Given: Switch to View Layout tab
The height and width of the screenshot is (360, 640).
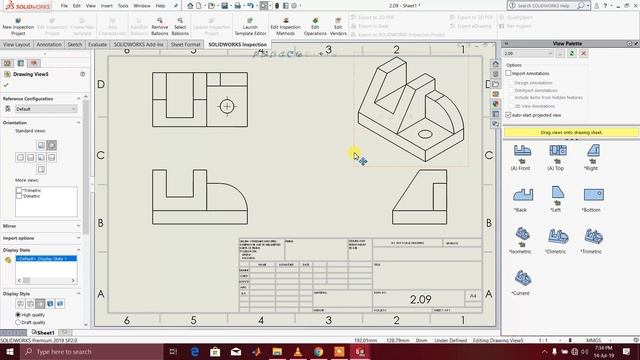Looking at the screenshot, I should click(16, 44).
